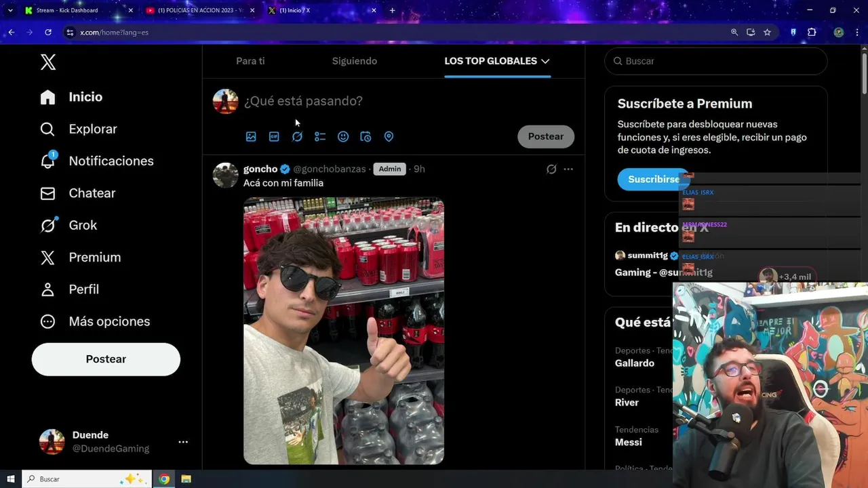Open Messi trending topic
868x488 pixels.
pyautogui.click(x=629, y=442)
